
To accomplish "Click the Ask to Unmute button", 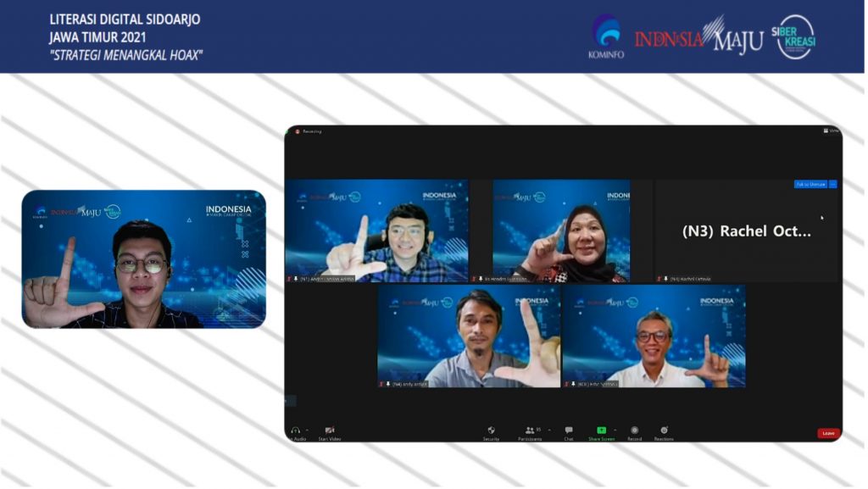I will [810, 184].
